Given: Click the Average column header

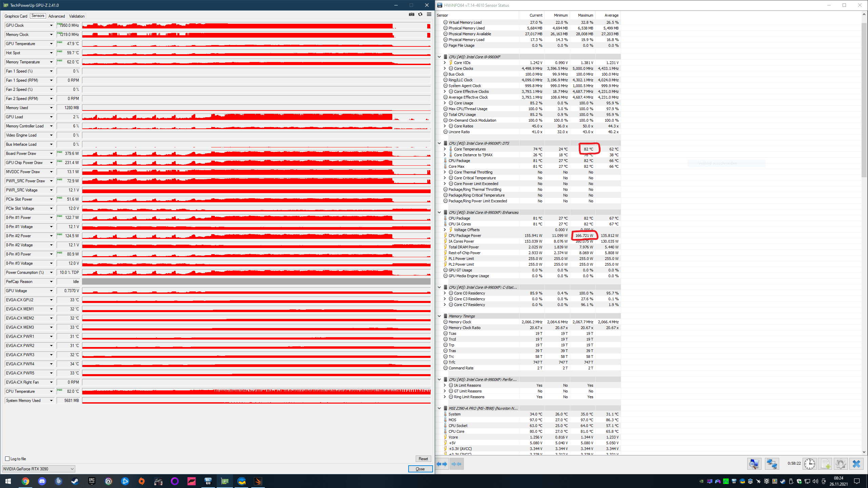Looking at the screenshot, I should 608,15.
